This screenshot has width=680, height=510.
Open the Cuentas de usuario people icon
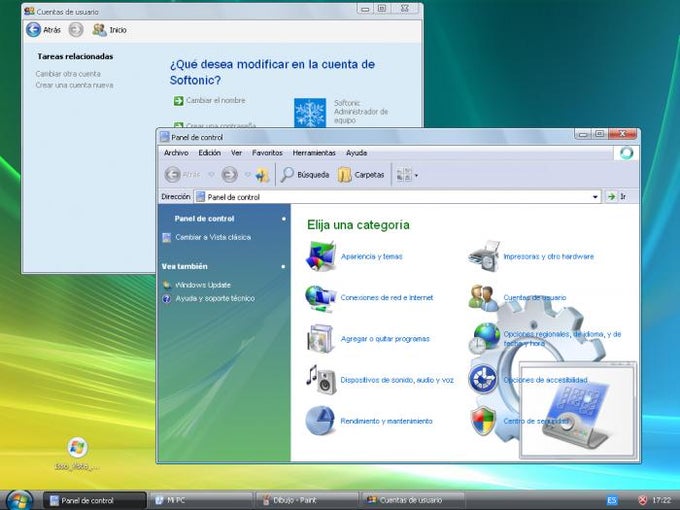pyautogui.click(x=484, y=298)
